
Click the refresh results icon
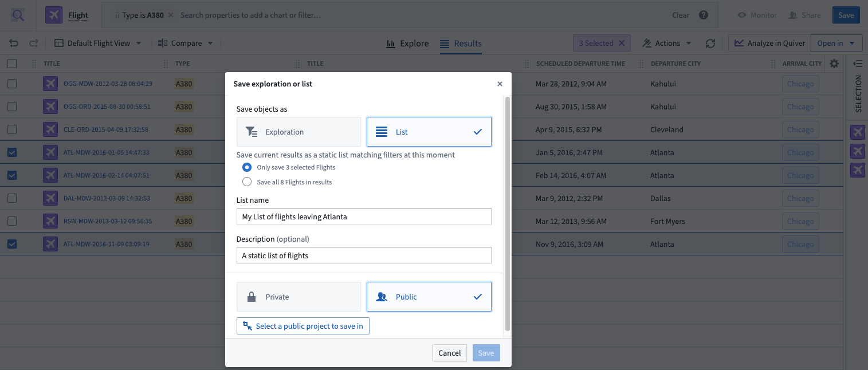click(x=710, y=43)
